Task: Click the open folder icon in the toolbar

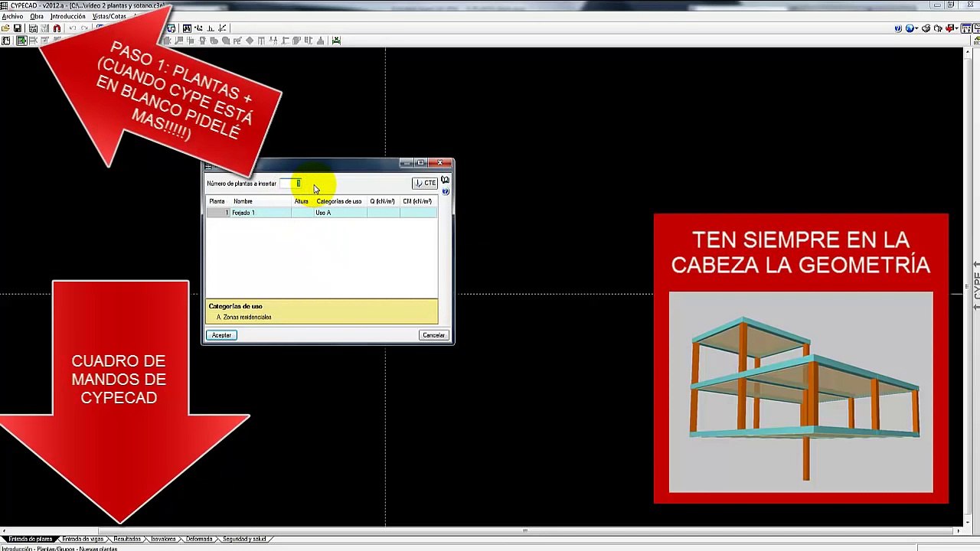Action: point(6,28)
